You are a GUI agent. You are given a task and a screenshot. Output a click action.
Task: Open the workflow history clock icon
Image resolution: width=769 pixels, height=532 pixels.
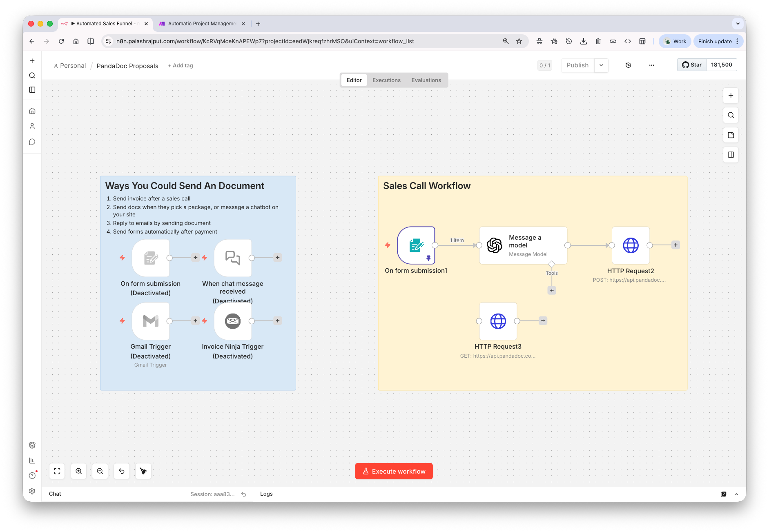tap(628, 65)
